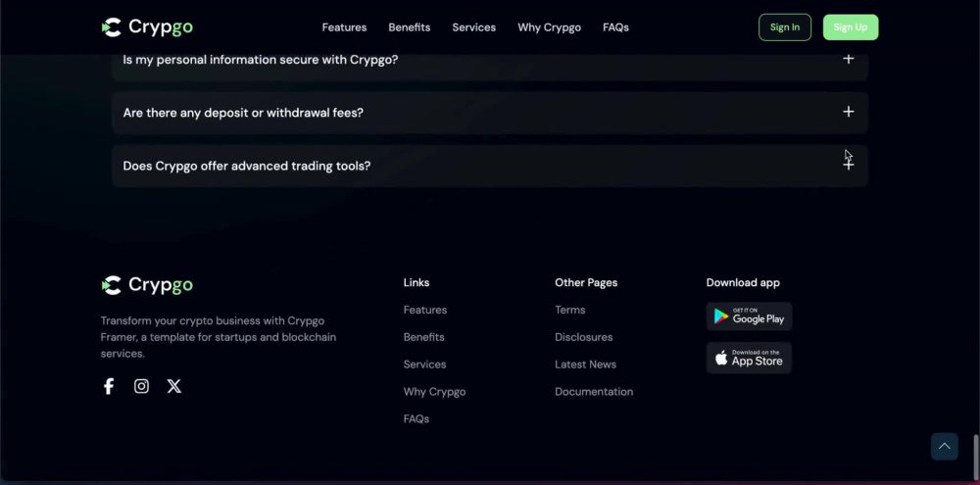Click the 'Transform your crypto business' description text
Screen dimensions: 980x485
coord(219,337)
